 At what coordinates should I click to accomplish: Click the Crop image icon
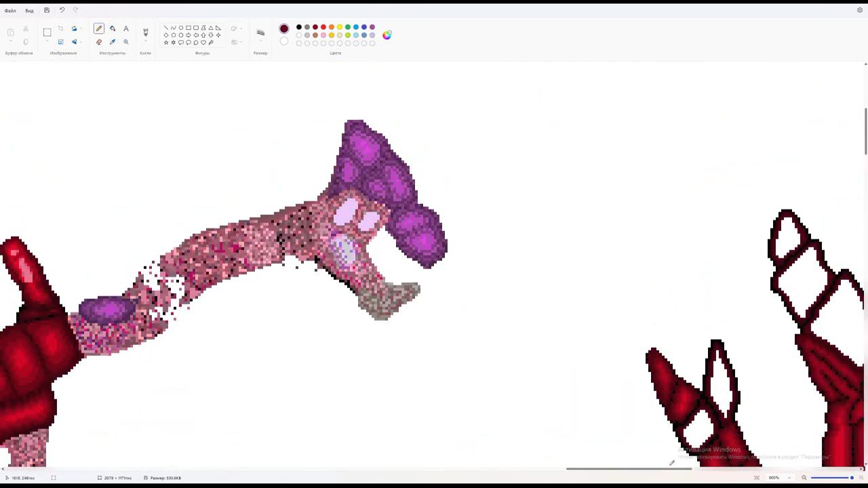tap(60, 28)
